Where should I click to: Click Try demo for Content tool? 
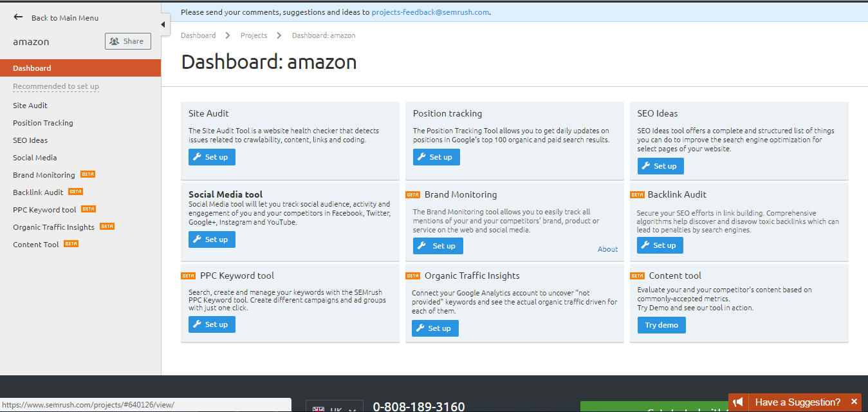(x=661, y=325)
